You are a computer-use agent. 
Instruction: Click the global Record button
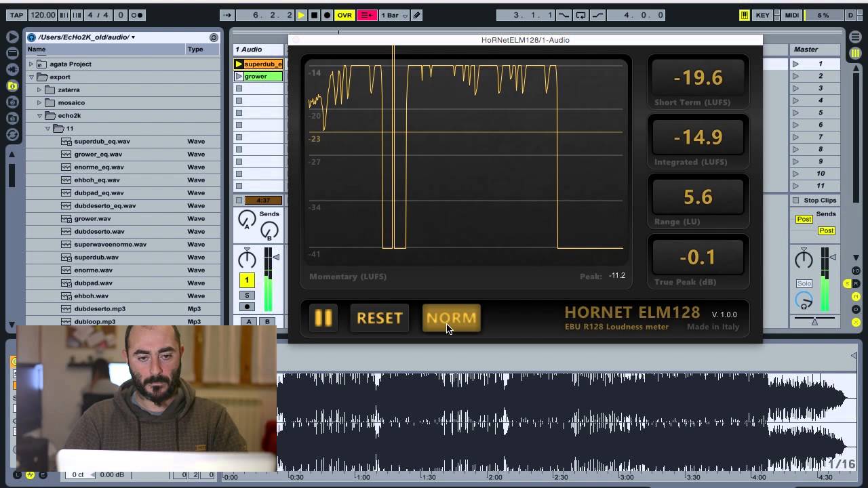point(327,15)
